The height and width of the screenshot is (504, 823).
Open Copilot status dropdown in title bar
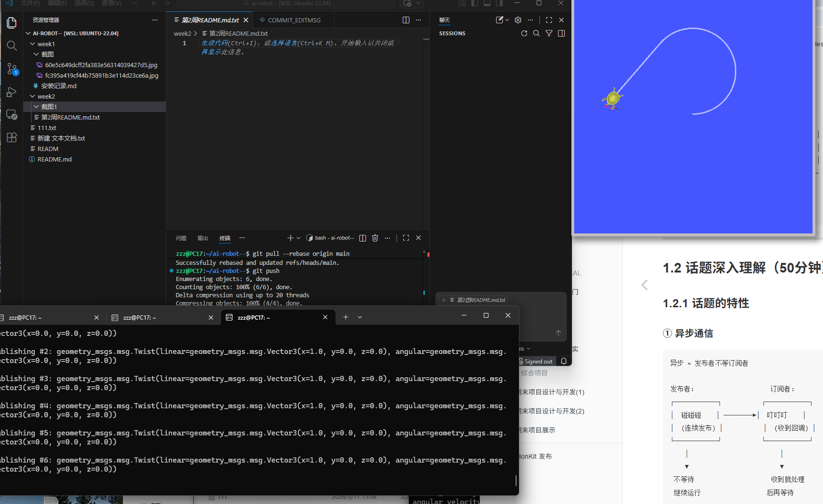pos(418,3)
